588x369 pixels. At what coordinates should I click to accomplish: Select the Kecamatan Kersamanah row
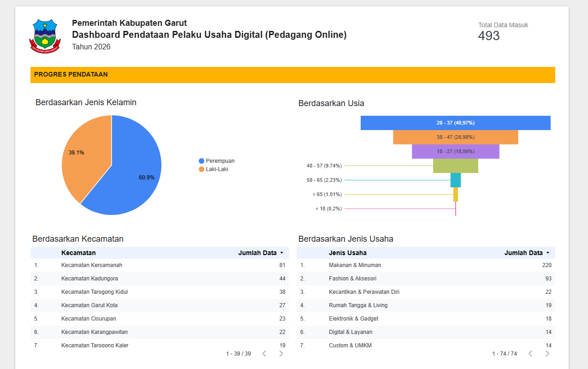tap(160, 265)
